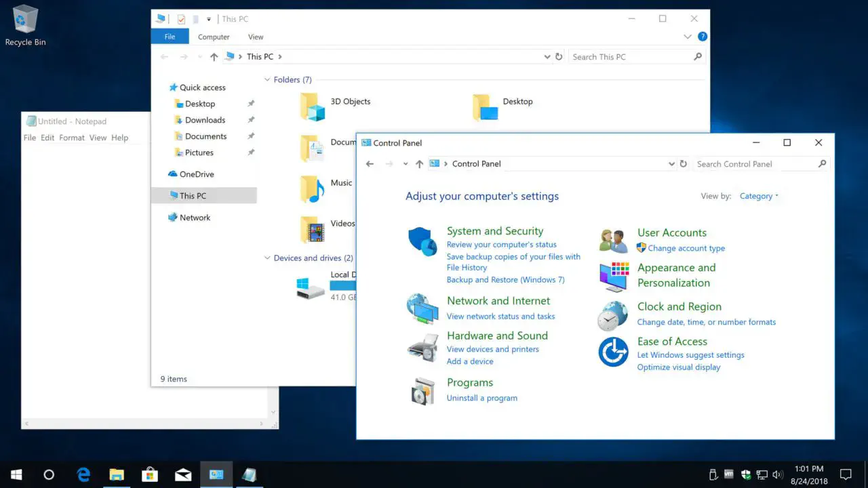Go back in the Control Panel window
This screenshot has width=868, height=488.
[370, 164]
